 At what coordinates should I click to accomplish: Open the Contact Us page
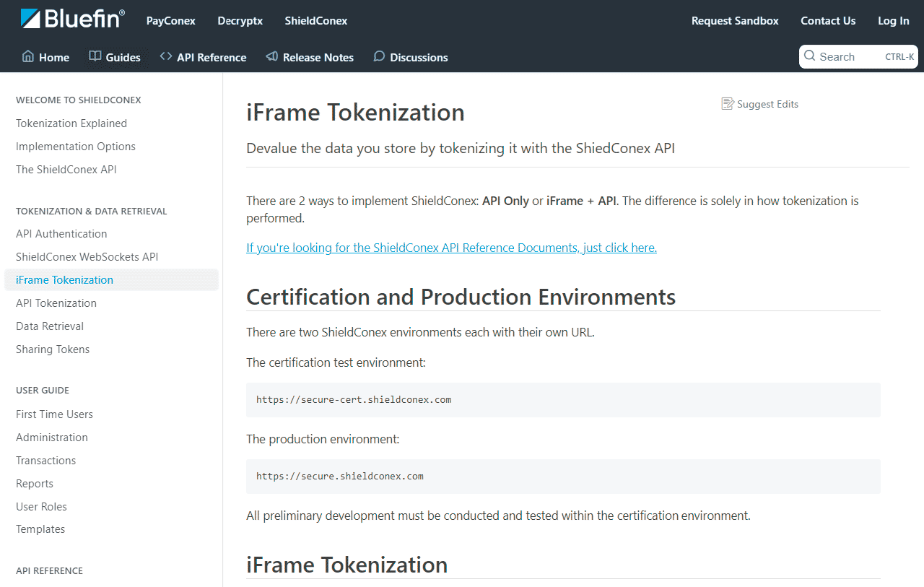pos(828,21)
